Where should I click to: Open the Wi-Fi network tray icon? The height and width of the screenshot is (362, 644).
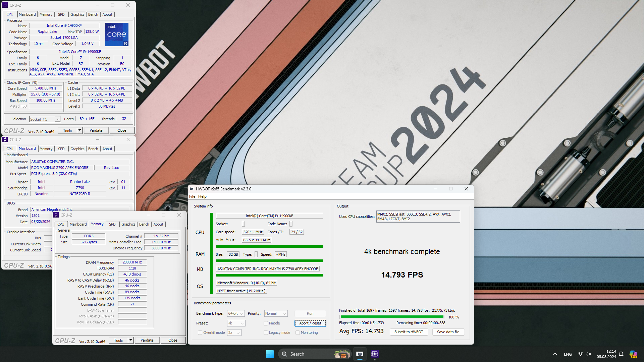pyautogui.click(x=580, y=354)
